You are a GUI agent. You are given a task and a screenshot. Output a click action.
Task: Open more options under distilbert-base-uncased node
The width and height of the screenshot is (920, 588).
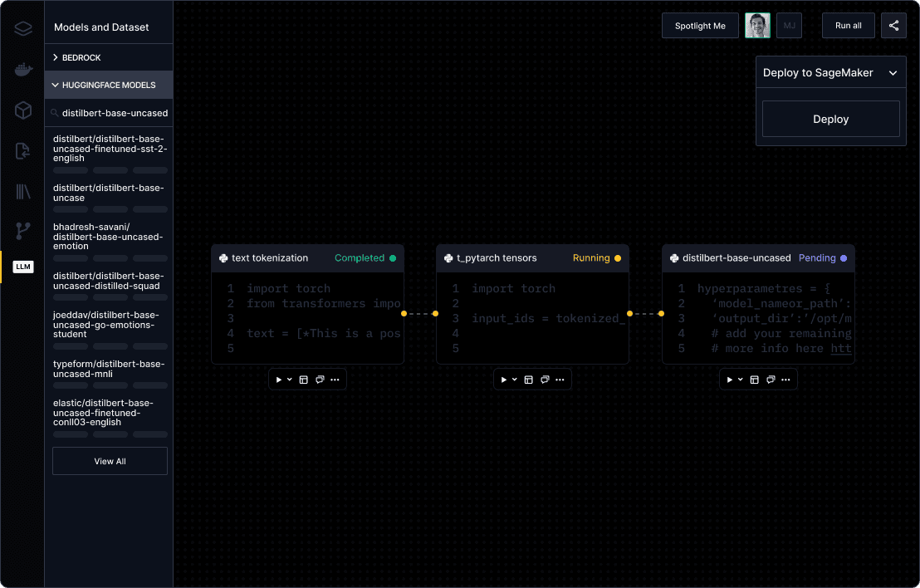click(785, 380)
